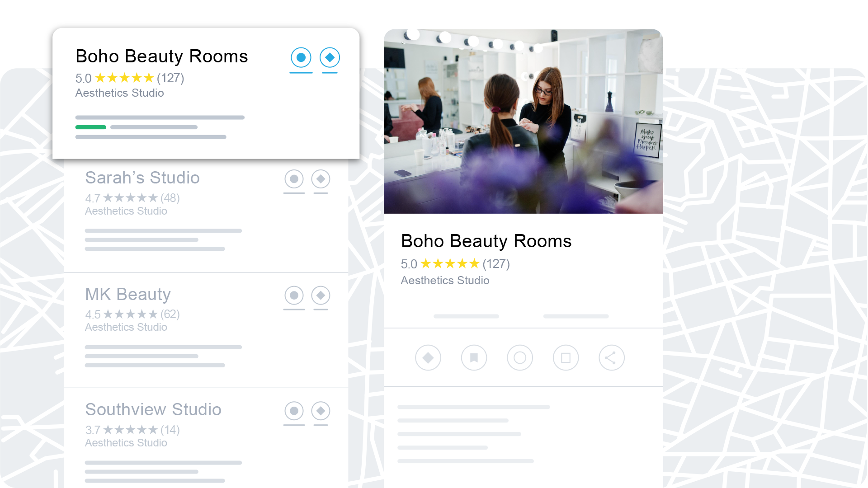Click diamond directions icon in detail panel
The image size is (868, 488).
(x=428, y=358)
